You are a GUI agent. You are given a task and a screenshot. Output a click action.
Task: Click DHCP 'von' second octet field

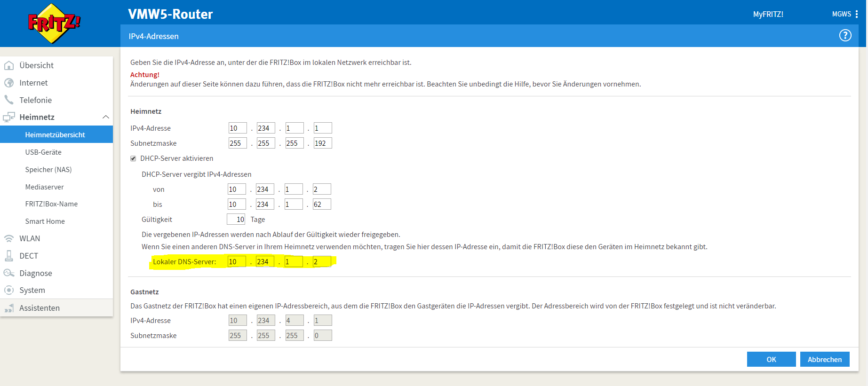265,189
